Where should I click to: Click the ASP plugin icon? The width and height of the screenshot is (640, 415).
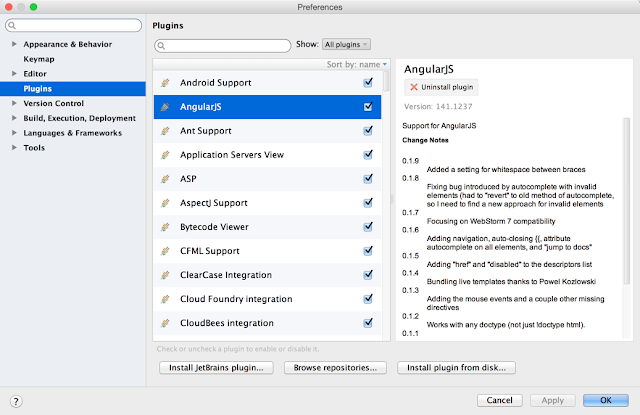pos(165,179)
